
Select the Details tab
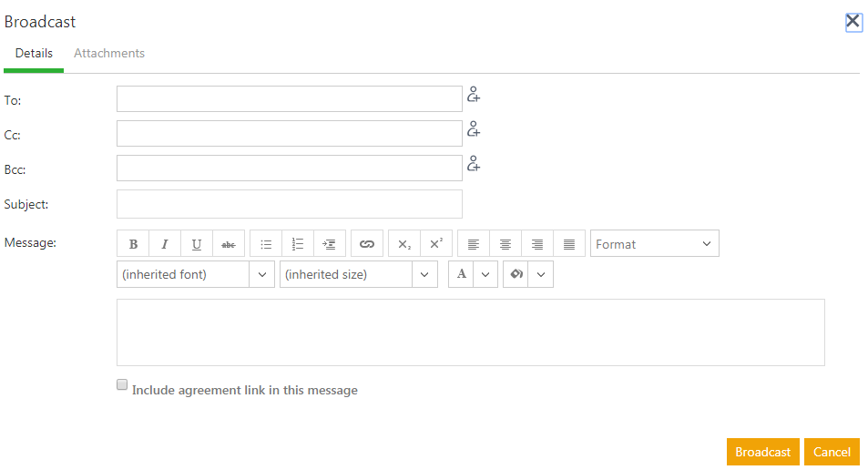(34, 54)
